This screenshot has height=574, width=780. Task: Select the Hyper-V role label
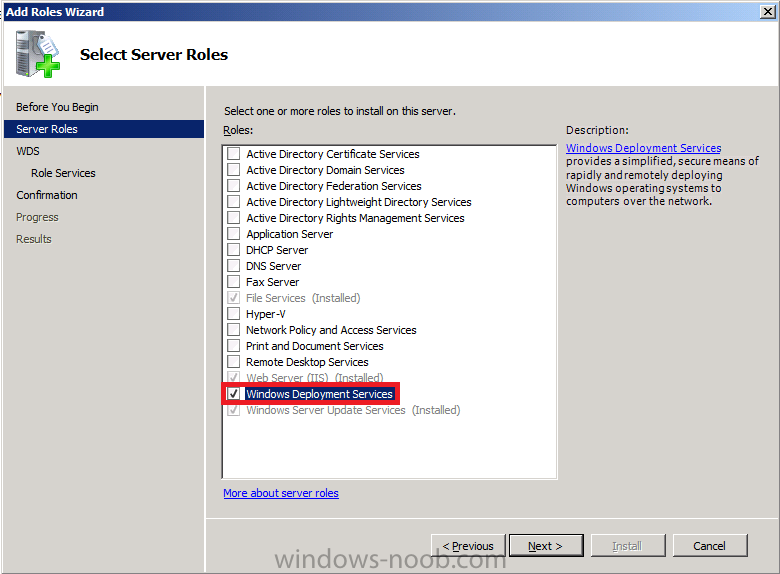[266, 314]
